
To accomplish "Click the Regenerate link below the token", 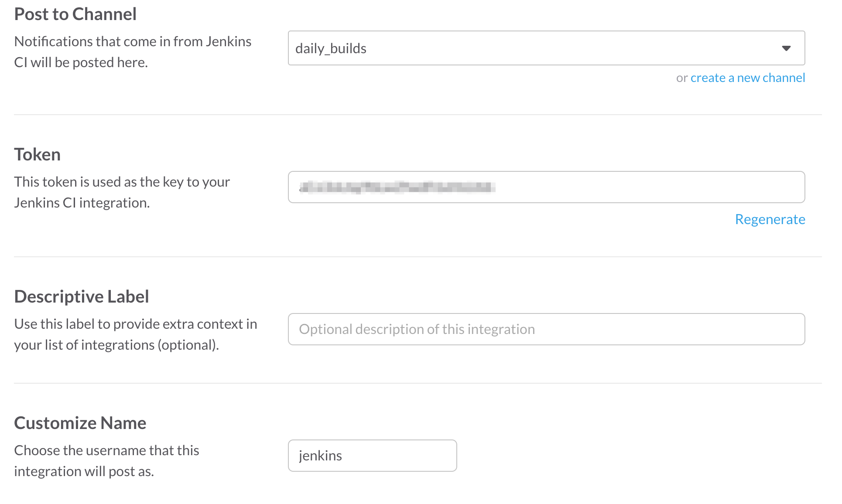I will click(x=770, y=219).
